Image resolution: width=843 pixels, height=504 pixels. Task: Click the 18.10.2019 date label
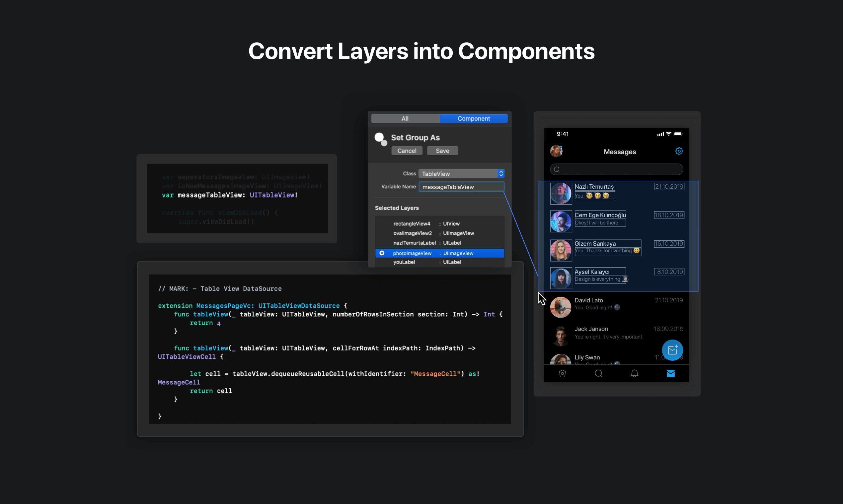[x=669, y=215]
